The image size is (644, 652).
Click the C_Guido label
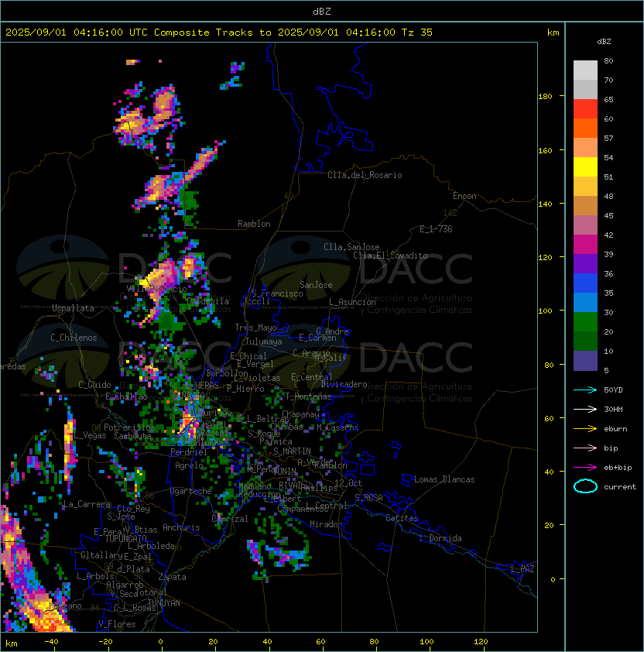[x=94, y=385]
